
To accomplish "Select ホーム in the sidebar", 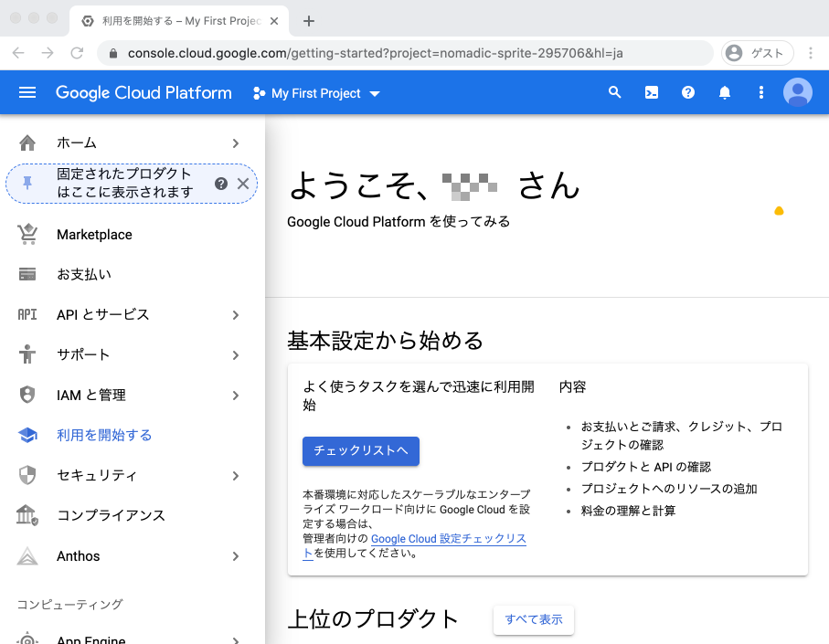I will click(77, 143).
